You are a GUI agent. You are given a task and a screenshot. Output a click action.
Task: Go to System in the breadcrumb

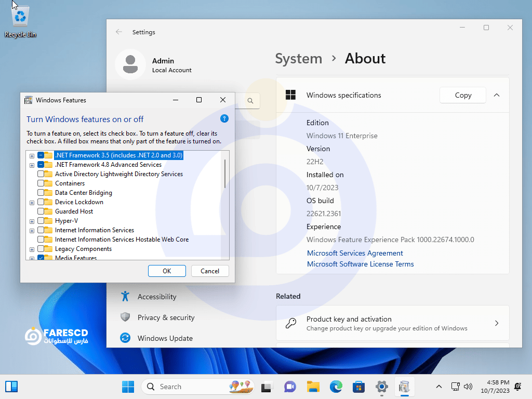tap(299, 58)
